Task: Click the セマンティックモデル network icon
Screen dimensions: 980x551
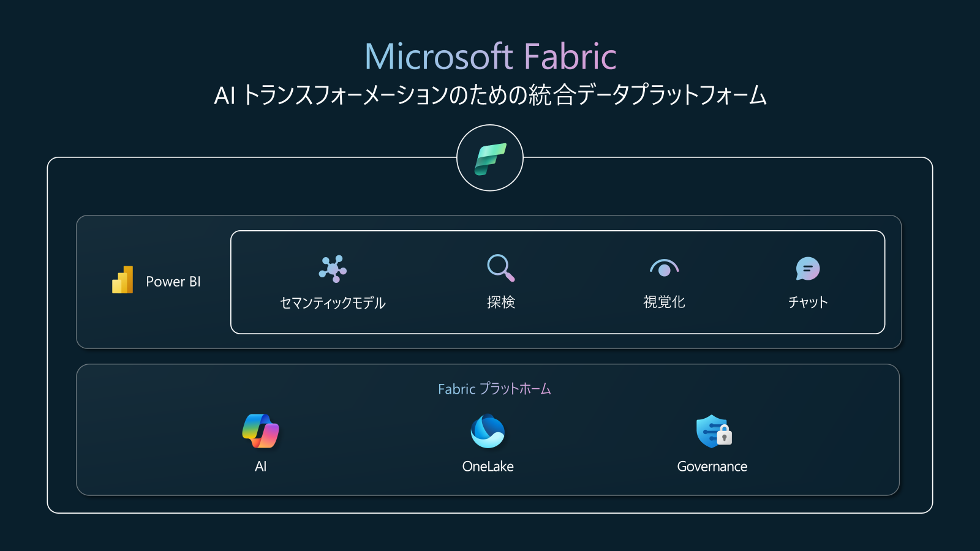Action: point(333,269)
